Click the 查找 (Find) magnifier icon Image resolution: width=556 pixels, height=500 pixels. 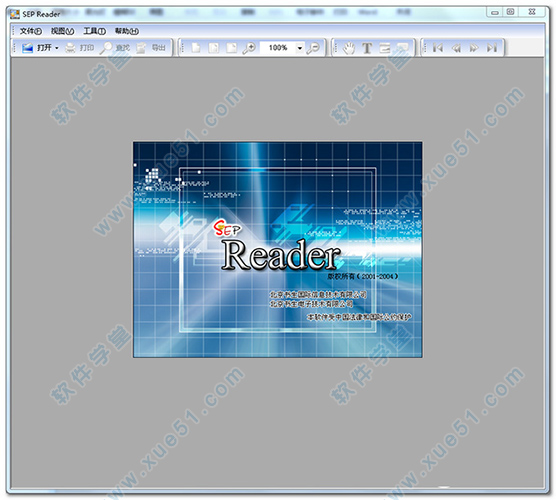106,48
